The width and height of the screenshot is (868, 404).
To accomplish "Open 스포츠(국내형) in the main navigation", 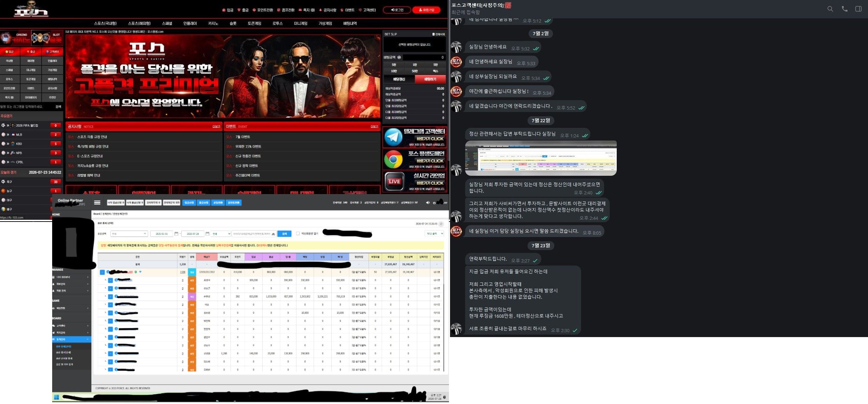I will pos(105,24).
